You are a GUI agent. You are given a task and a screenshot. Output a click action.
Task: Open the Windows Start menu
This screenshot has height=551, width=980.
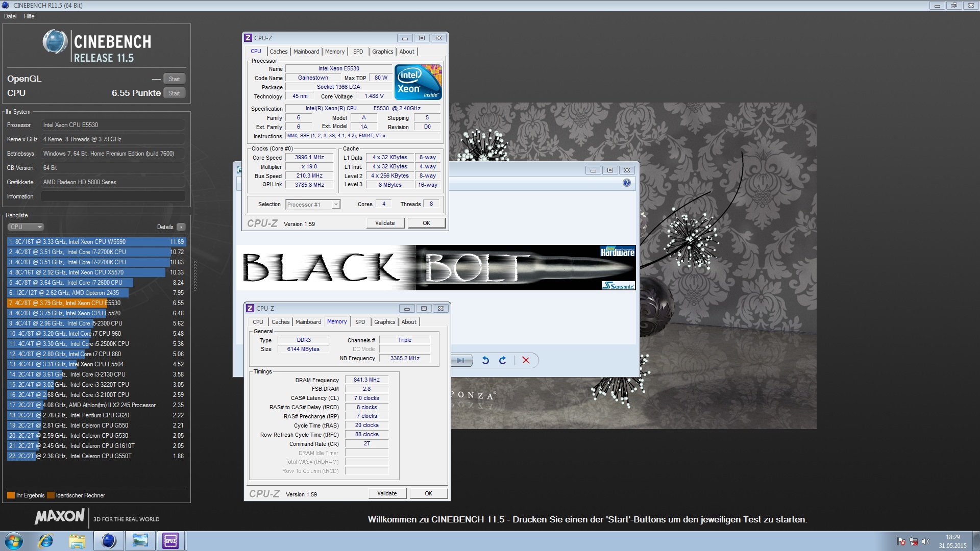click(x=14, y=541)
